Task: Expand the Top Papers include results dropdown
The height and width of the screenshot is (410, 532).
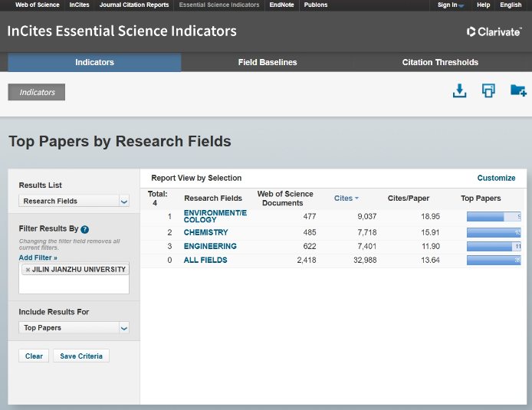Action: [x=124, y=328]
